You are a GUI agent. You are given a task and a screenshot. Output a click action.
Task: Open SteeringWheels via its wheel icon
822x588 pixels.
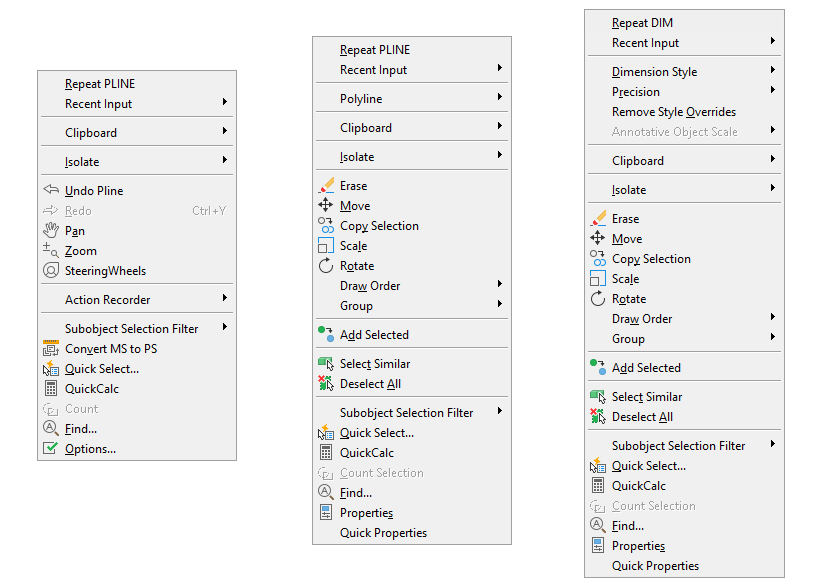(51, 270)
